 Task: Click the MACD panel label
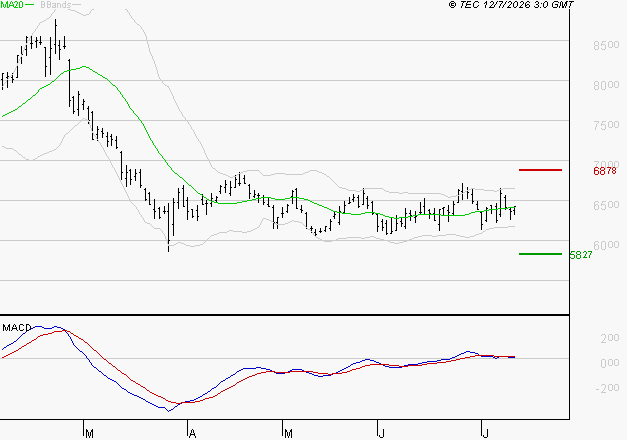click(16, 328)
